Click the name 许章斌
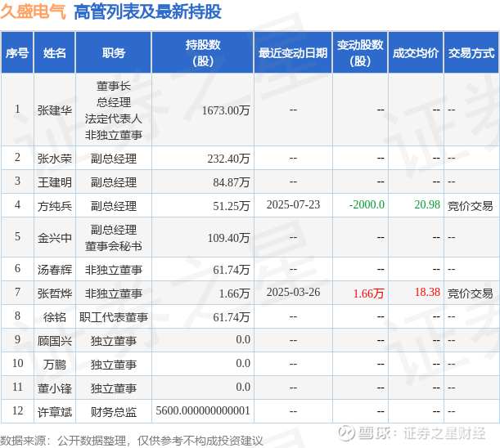Viewport: 500px width, 448px height. click(55, 412)
